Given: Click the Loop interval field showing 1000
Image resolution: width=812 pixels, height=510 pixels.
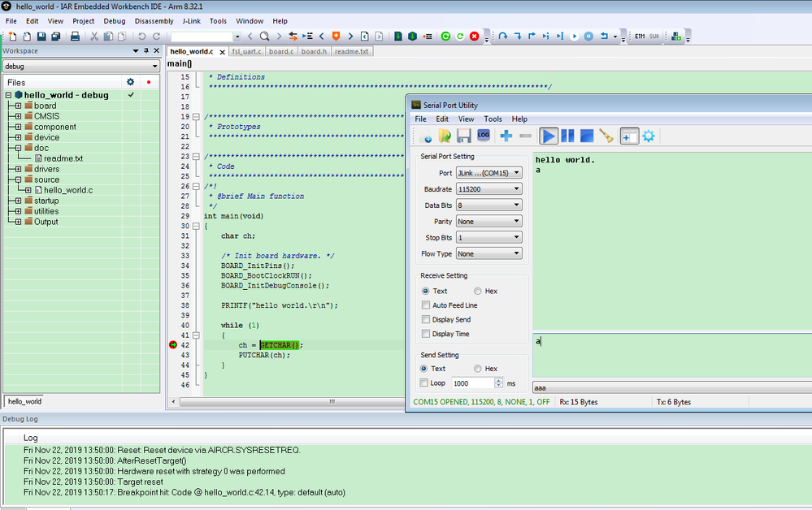Looking at the screenshot, I should click(471, 382).
